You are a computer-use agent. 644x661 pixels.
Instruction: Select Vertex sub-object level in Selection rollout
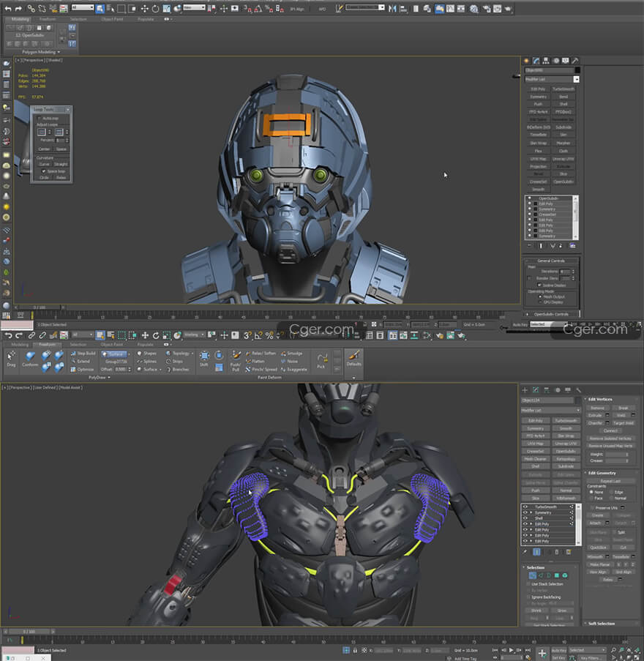(x=532, y=575)
